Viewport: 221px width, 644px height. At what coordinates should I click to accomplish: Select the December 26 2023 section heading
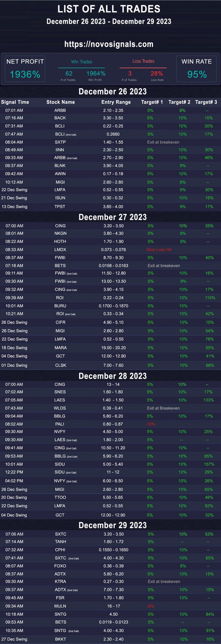[113, 91]
